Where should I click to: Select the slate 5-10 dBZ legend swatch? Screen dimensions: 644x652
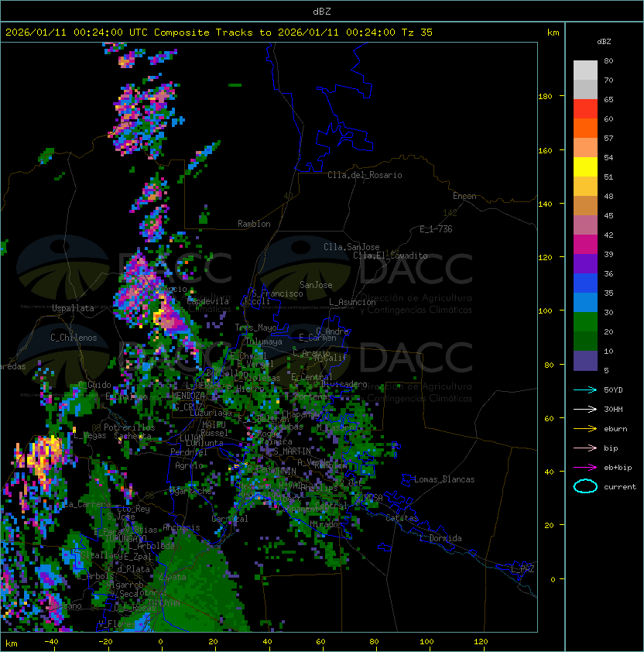point(585,361)
